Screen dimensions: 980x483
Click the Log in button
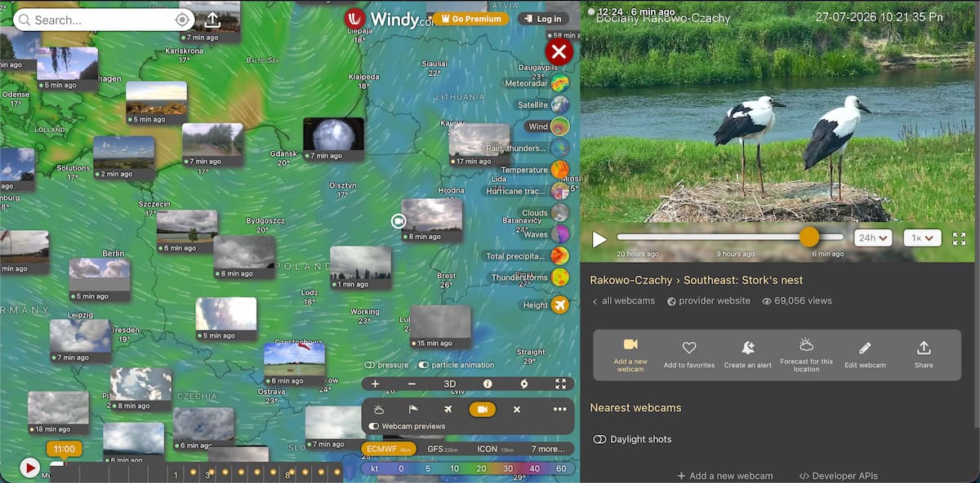click(543, 19)
